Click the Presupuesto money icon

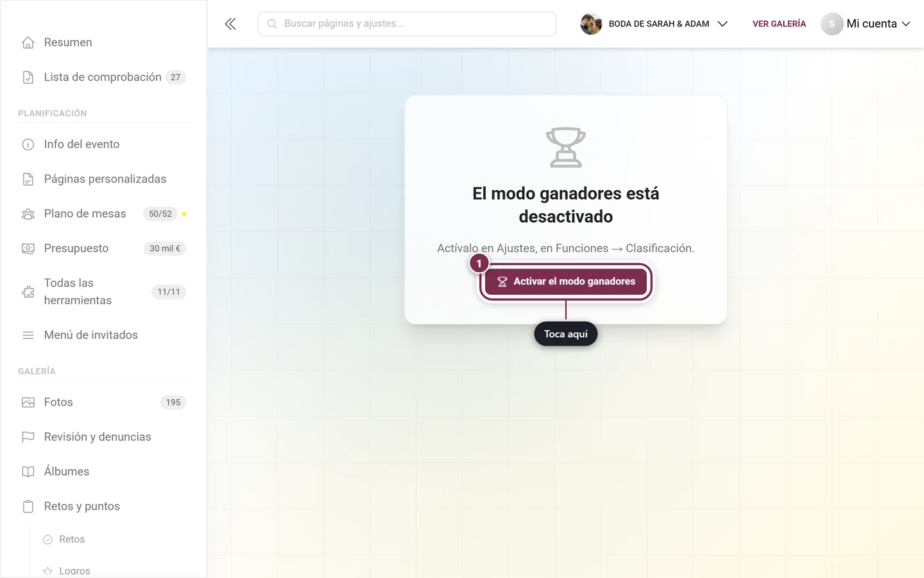pyautogui.click(x=28, y=249)
